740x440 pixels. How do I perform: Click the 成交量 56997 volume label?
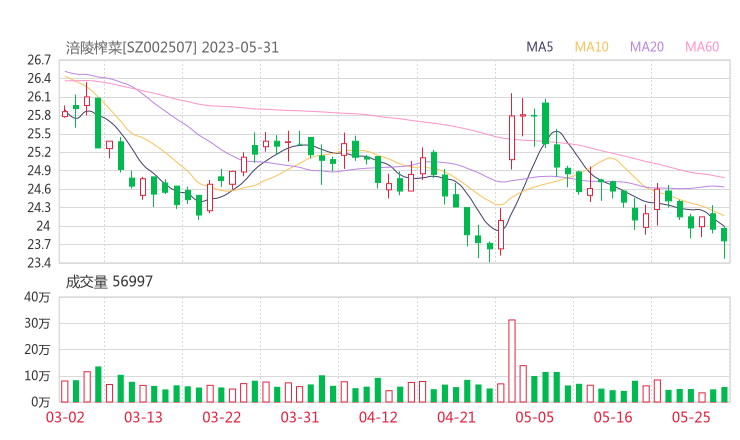click(109, 282)
